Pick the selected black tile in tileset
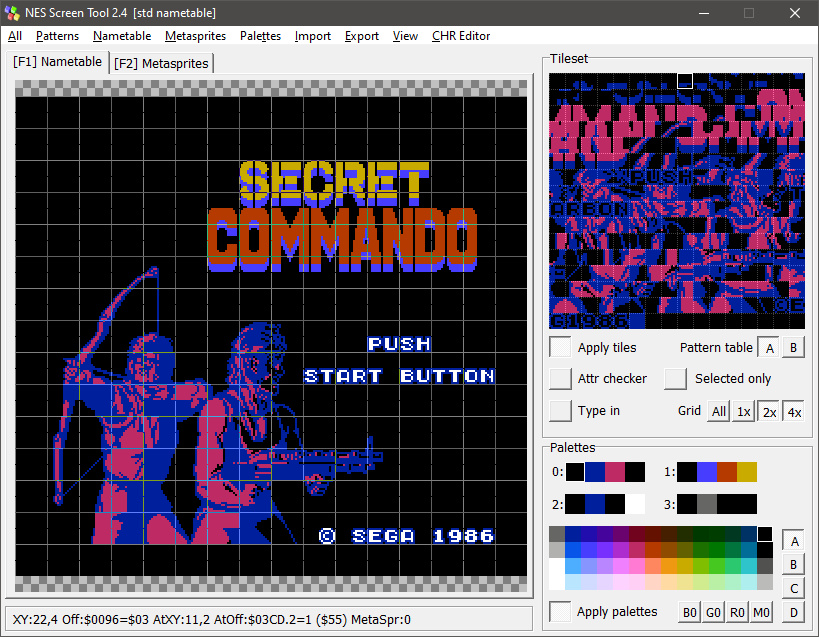Image resolution: width=819 pixels, height=637 pixels. pyautogui.click(x=685, y=81)
